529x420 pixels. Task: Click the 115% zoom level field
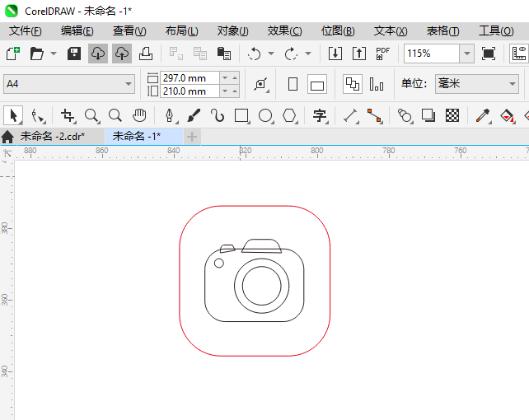(432, 54)
